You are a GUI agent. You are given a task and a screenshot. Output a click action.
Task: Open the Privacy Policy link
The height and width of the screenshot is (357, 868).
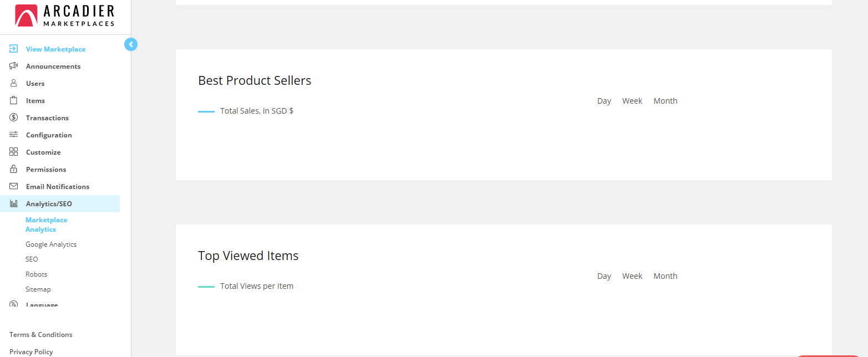click(x=31, y=352)
